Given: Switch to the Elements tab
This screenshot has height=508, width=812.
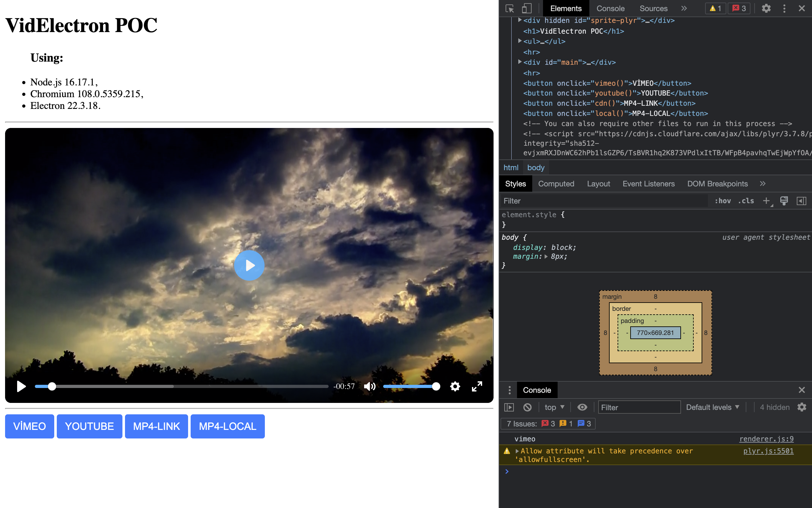Looking at the screenshot, I should tap(566, 8).
